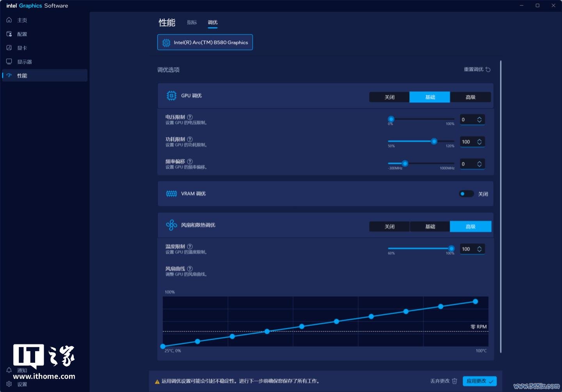Viewport: 562px width, 392px height.
Task: Set GPU 调优 to 基础
Action: (430, 97)
